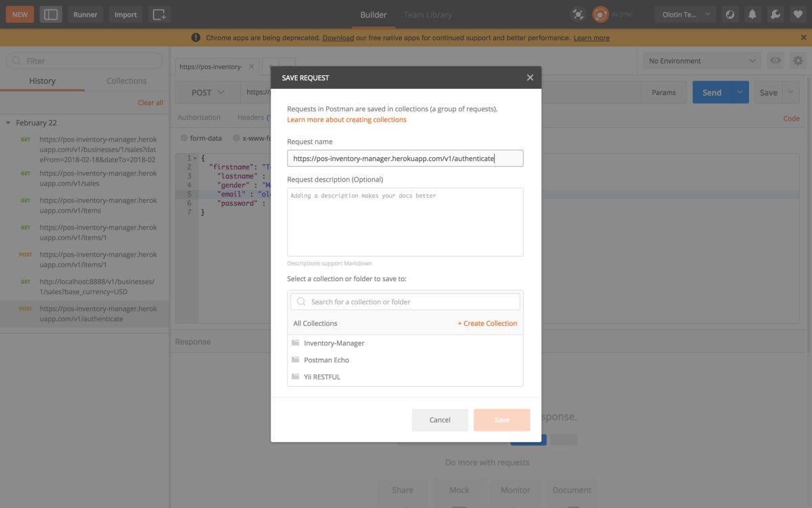Screen dimensions: 812x508
Task: Click the collection search input field
Action: pos(405,302)
